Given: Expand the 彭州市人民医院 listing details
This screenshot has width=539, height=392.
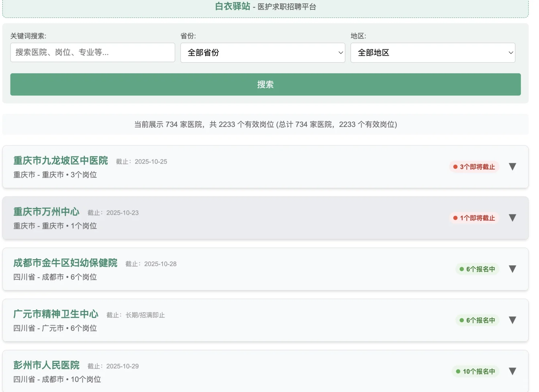Looking at the screenshot, I should click(512, 371).
